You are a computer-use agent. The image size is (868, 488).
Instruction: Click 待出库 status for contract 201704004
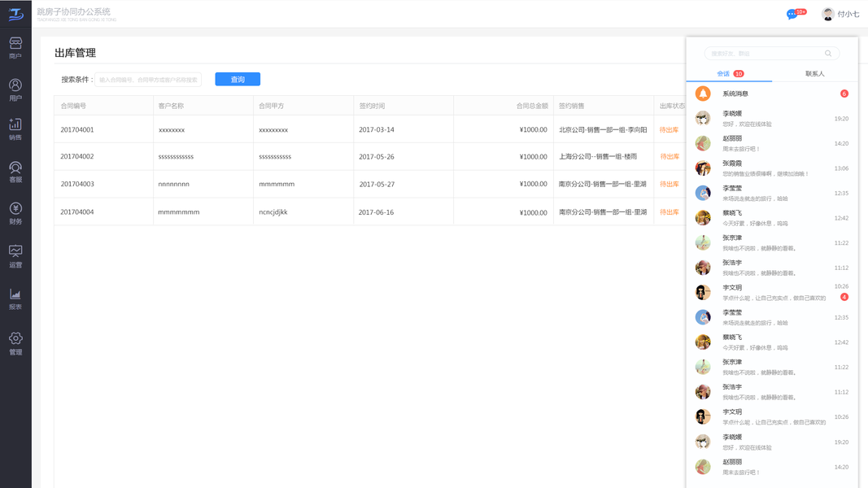[x=669, y=212]
